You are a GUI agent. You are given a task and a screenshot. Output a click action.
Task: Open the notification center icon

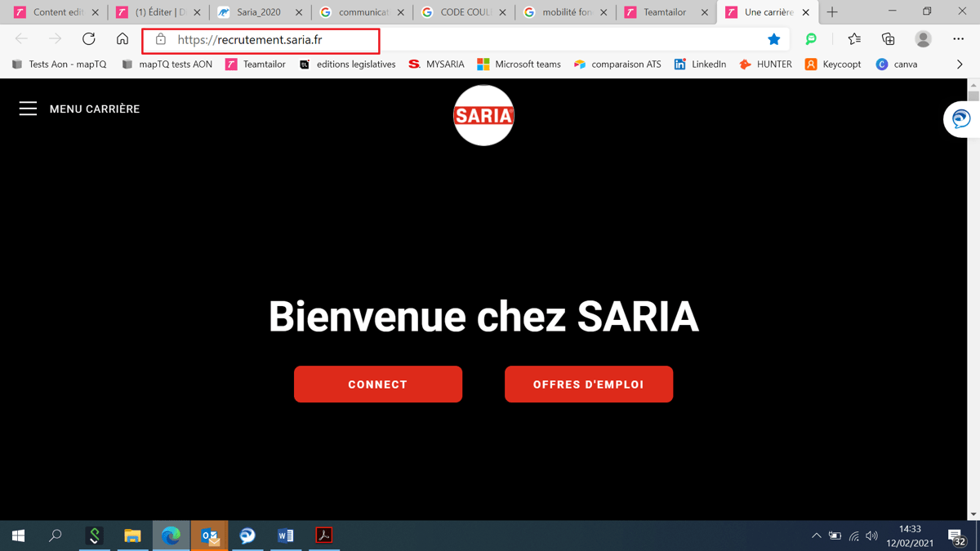(957, 536)
